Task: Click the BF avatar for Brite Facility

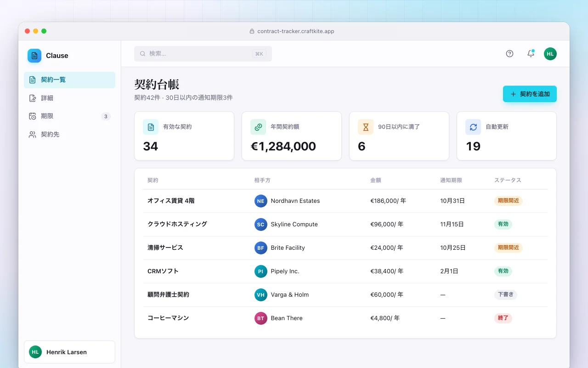Action: pyautogui.click(x=261, y=248)
